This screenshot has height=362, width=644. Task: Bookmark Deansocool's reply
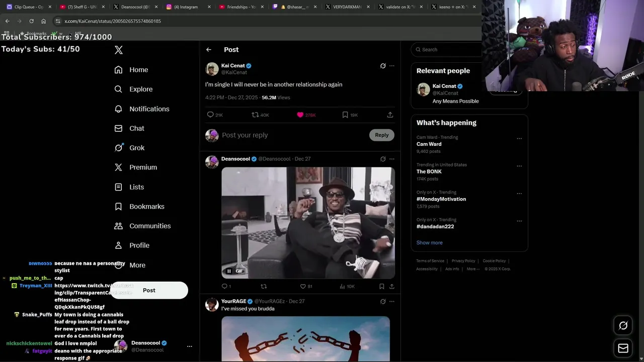382,286
